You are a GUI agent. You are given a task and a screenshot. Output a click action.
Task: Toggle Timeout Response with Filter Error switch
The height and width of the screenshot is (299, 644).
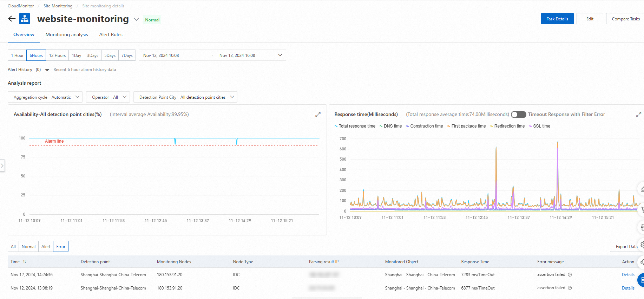click(518, 115)
